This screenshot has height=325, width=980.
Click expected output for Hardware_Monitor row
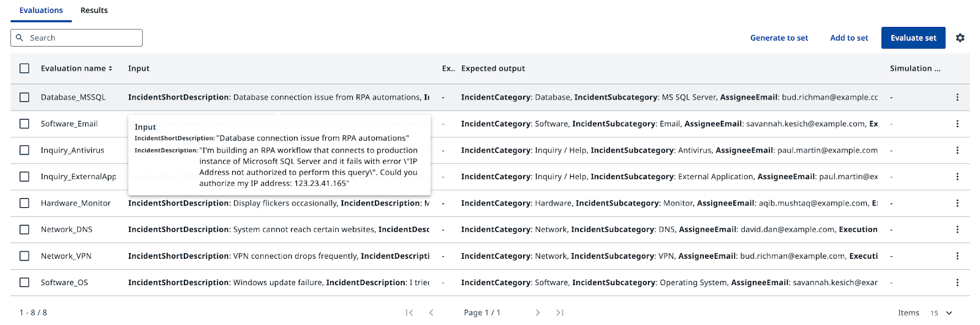click(669, 203)
